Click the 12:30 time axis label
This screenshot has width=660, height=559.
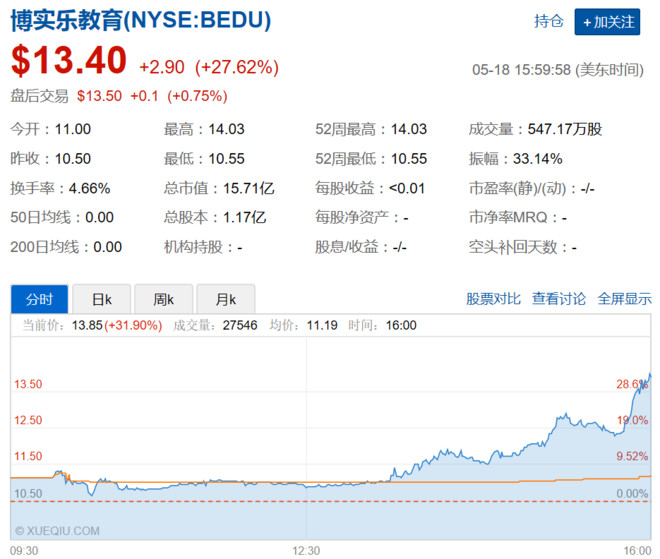pos(306,550)
